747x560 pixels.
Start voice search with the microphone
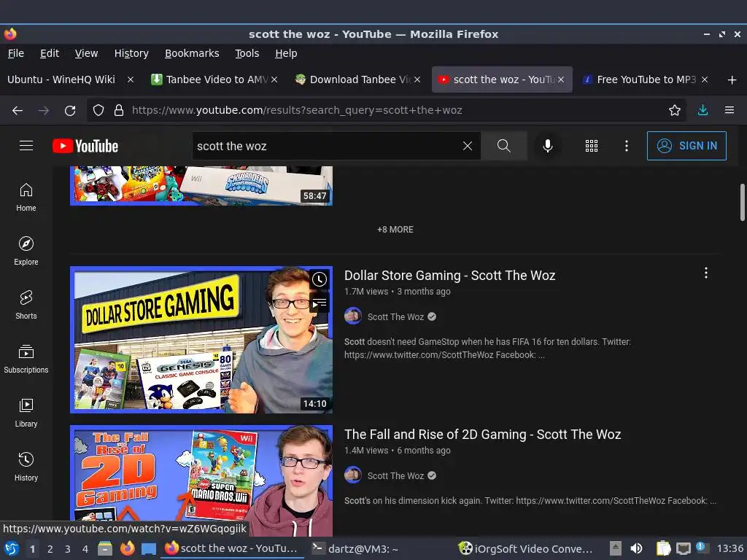pyautogui.click(x=548, y=146)
